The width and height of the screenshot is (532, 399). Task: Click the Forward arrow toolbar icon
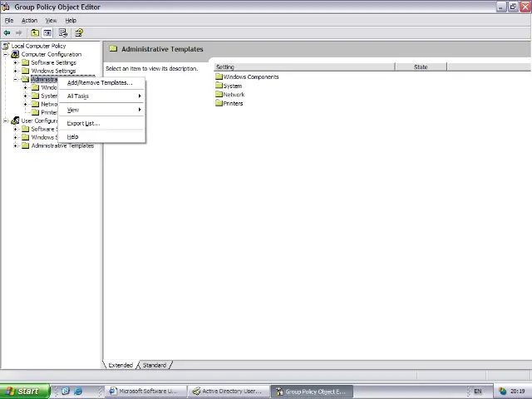(x=18, y=33)
